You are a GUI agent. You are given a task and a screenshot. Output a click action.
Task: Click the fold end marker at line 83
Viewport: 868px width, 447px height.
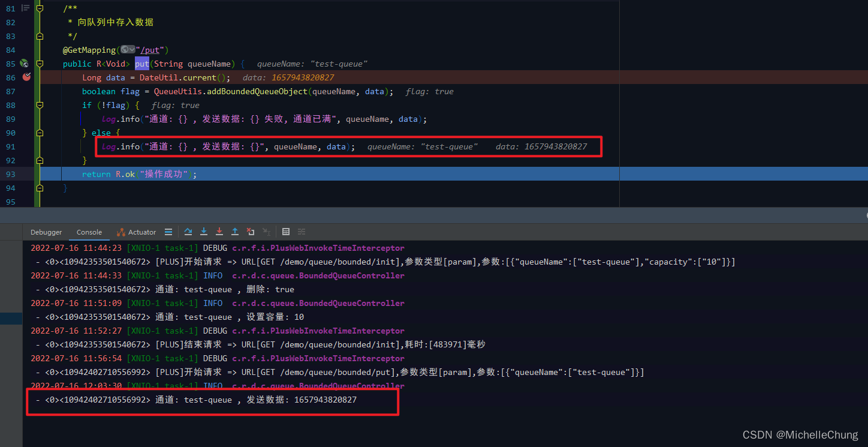40,36
